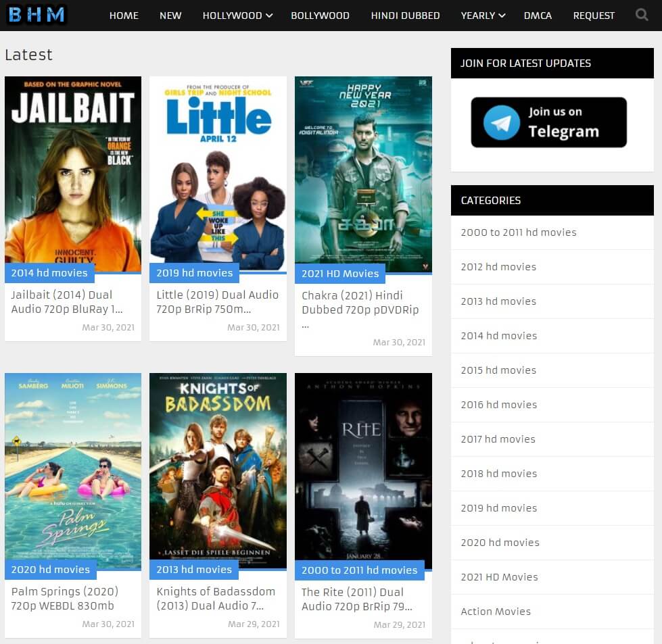Select 2016 hd movies category
The image size is (662, 644).
coord(498,405)
